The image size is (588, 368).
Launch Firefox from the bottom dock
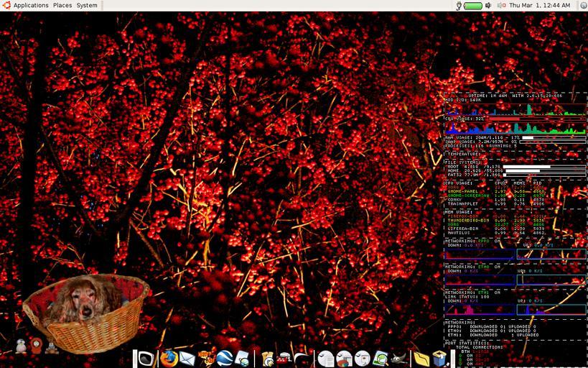click(169, 358)
